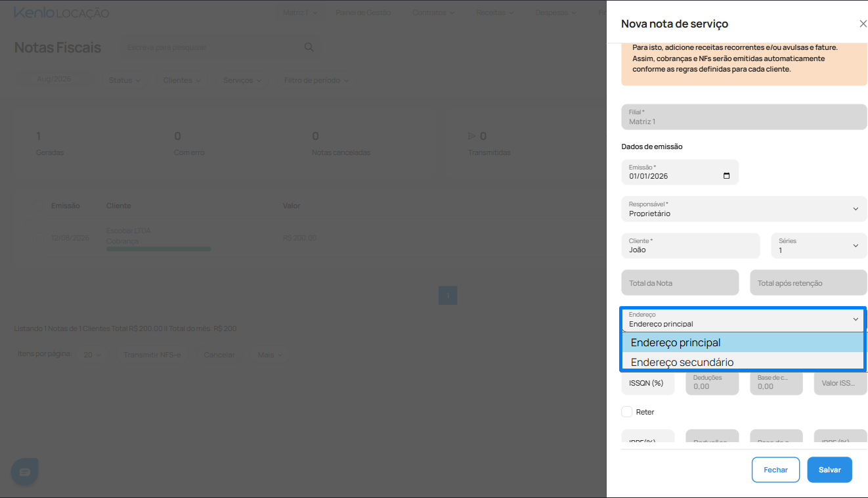Open the Receitas menu

[x=496, y=12]
